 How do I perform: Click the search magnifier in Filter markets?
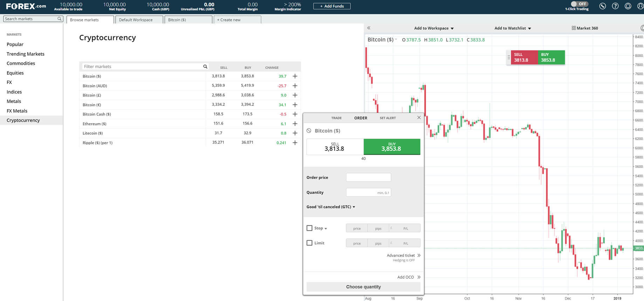pyautogui.click(x=205, y=66)
